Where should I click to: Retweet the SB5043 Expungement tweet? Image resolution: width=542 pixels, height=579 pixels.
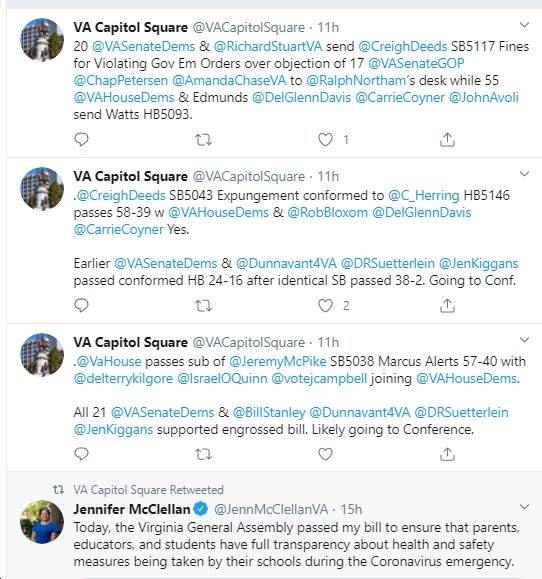pyautogui.click(x=203, y=306)
